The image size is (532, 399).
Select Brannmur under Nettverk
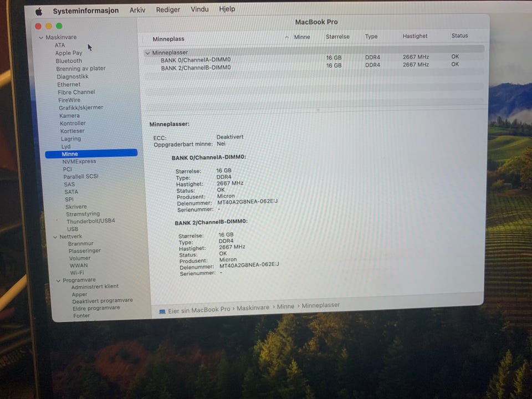tap(80, 244)
